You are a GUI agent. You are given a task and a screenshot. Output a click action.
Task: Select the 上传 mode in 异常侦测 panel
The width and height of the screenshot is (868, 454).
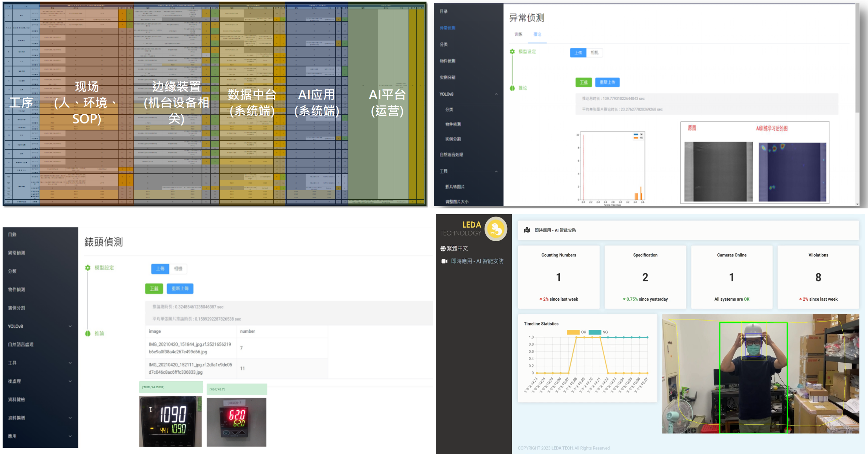pyautogui.click(x=578, y=52)
